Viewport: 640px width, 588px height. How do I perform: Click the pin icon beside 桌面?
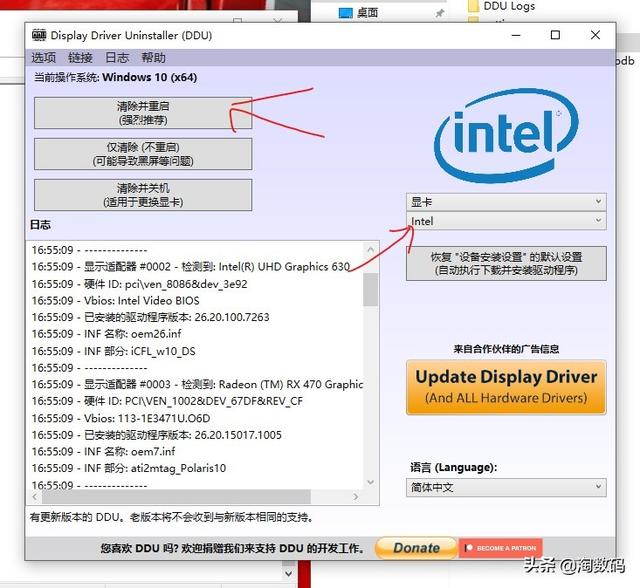point(440,13)
